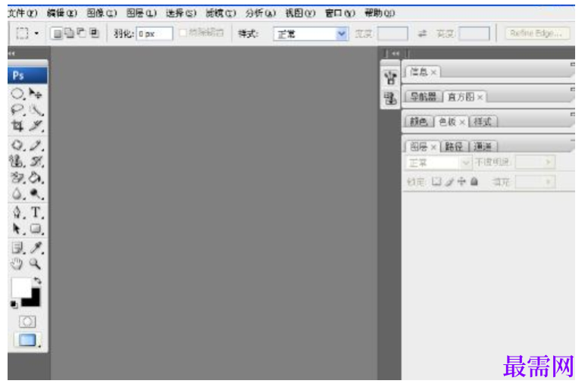The image size is (588, 390).
Task: Toggle lock transparent pixels
Action: (436, 182)
